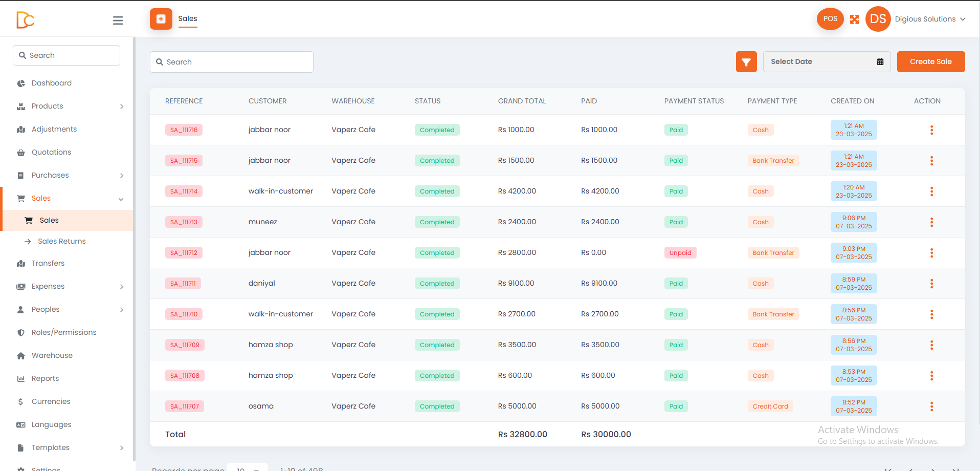Open the calendar icon in Select Date
Viewport: 980px width, 471px height.
[x=880, y=61]
